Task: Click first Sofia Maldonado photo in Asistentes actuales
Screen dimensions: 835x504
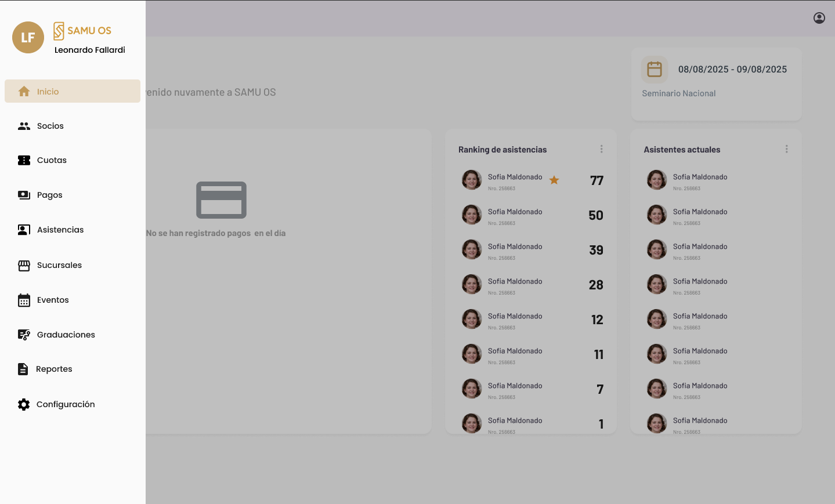Action: [657, 180]
